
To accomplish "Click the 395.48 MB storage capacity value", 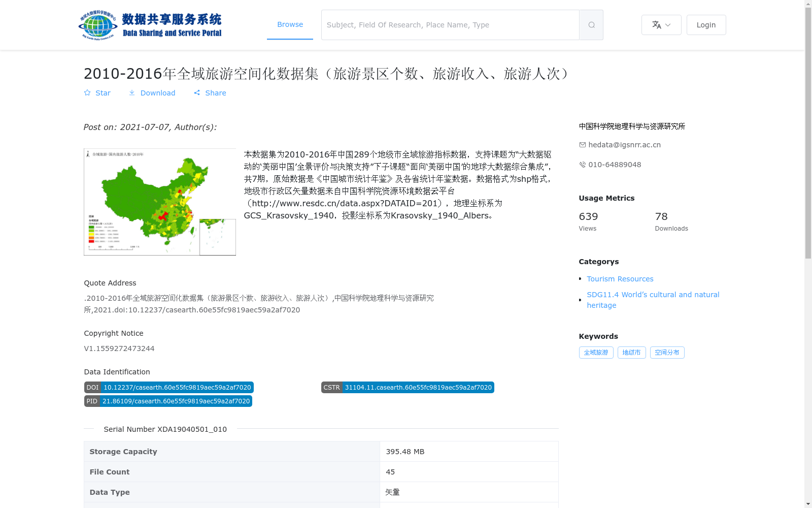I will 405,452.
